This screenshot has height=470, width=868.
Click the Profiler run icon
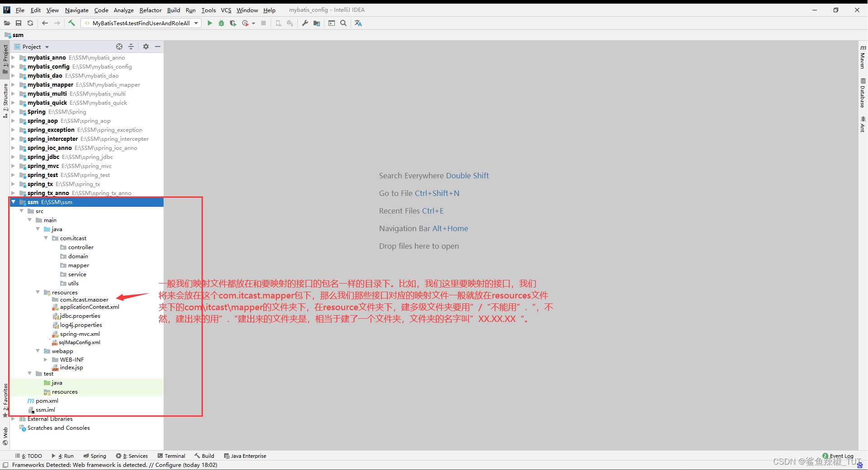tap(245, 23)
